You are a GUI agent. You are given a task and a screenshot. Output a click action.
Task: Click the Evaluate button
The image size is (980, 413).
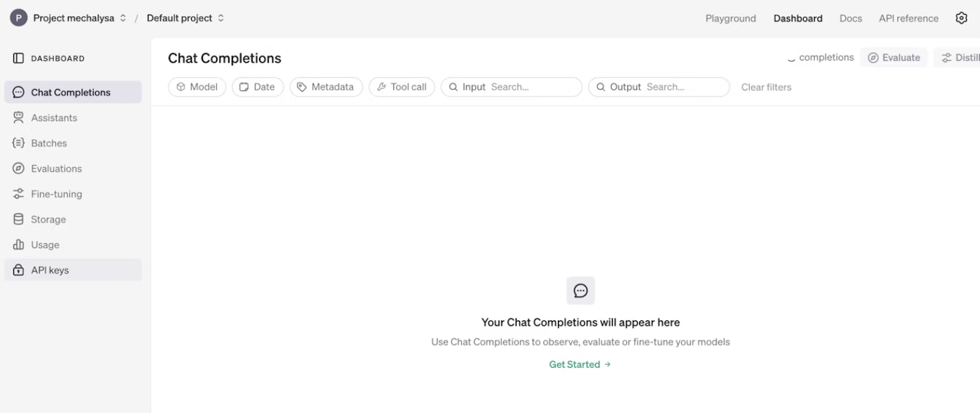pyautogui.click(x=893, y=58)
